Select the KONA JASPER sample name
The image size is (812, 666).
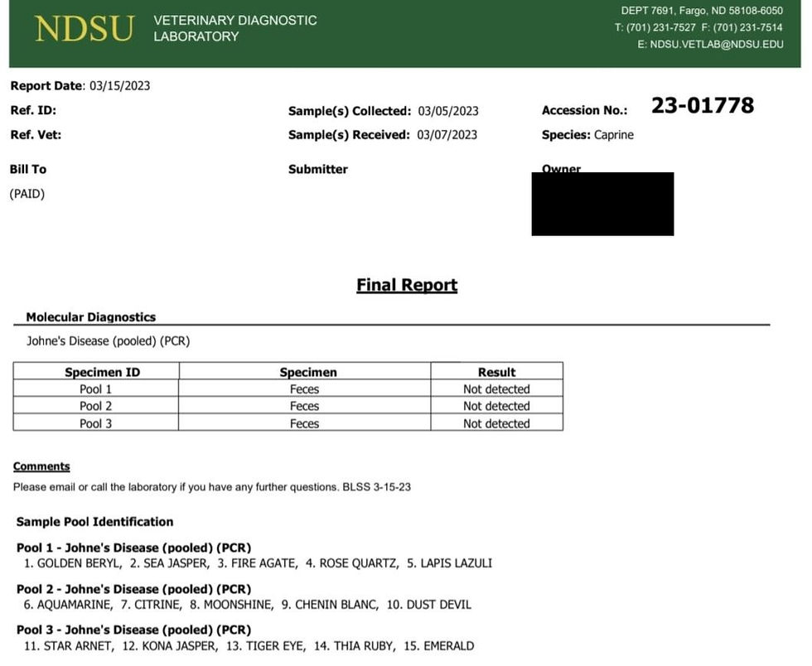pyautogui.click(x=179, y=646)
